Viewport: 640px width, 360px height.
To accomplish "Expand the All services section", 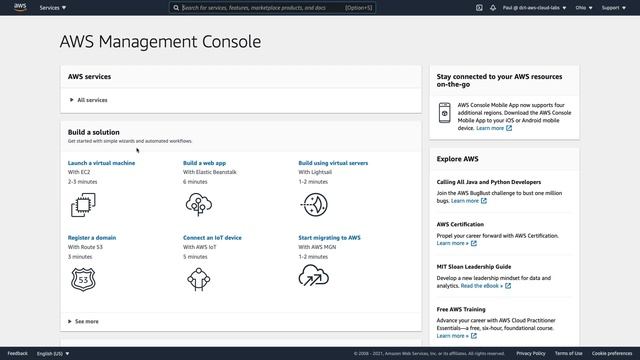I will [x=89, y=100].
